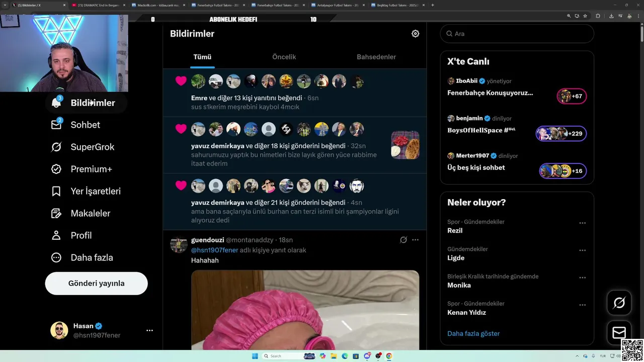Click the +16 listeners bubble
Viewport: 644px width, 362px height.
point(562,171)
